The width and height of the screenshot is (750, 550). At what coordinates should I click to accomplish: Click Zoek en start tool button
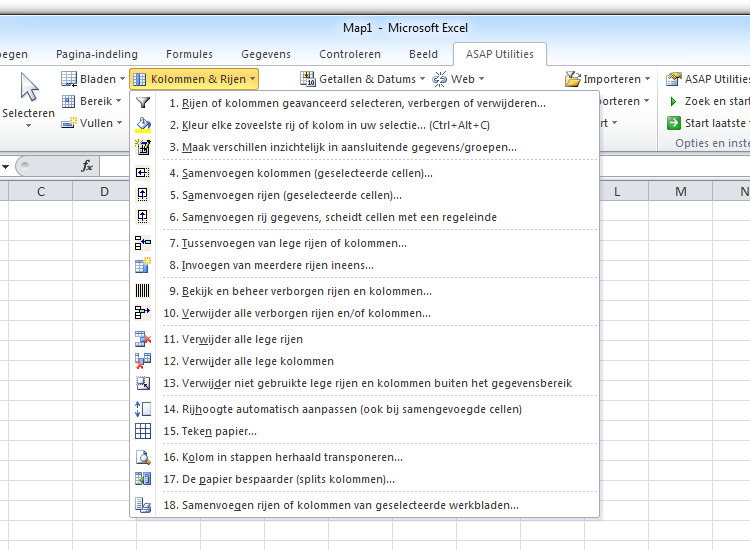pyautogui.click(x=708, y=101)
